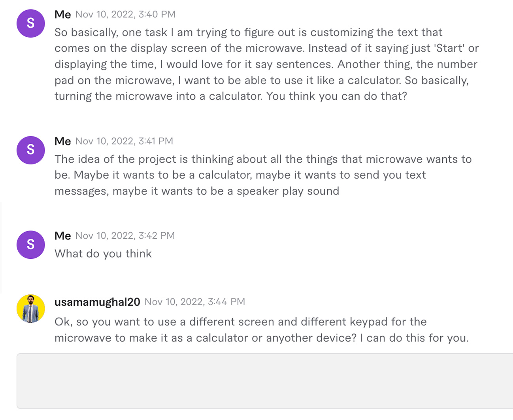Click the 'Nov 10, 2022, 3:42 PM' timestamp
This screenshot has height=420, width=513.
click(x=125, y=235)
